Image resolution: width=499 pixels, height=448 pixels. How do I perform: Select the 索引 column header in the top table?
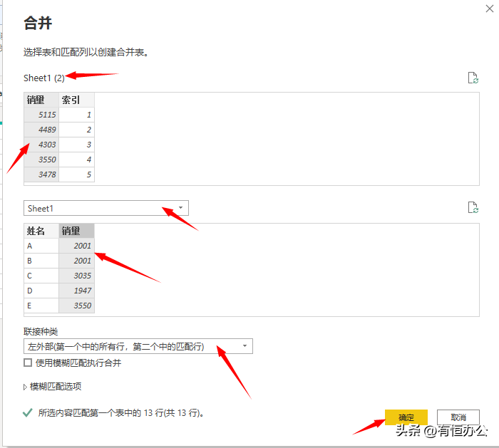pos(76,100)
